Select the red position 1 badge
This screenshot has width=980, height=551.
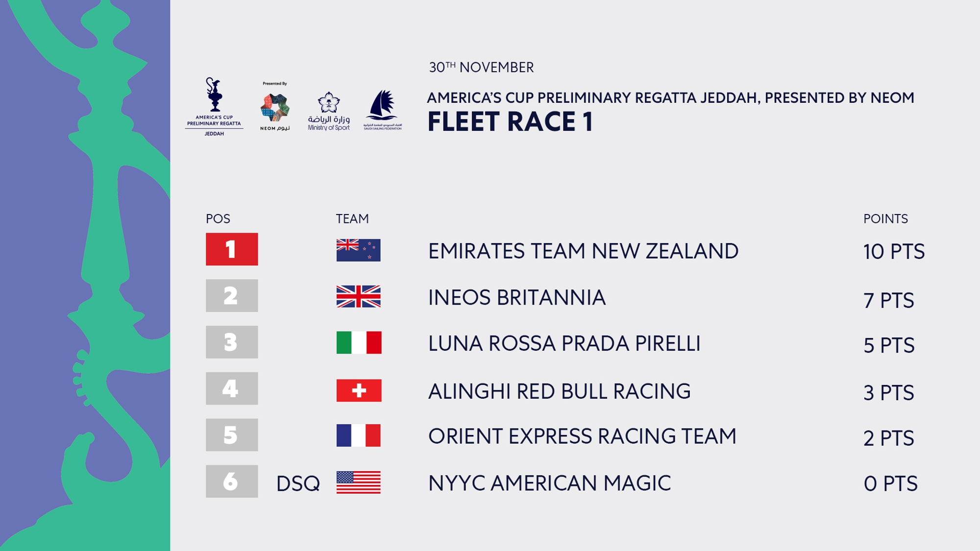[232, 249]
